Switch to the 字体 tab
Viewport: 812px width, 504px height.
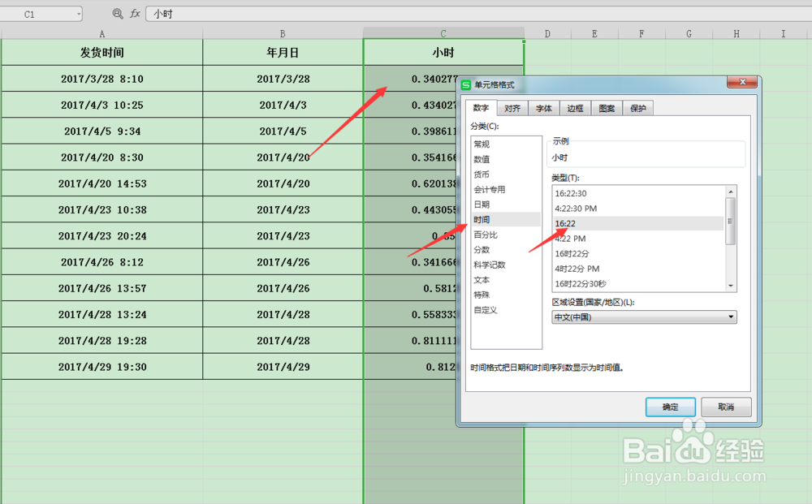point(542,107)
